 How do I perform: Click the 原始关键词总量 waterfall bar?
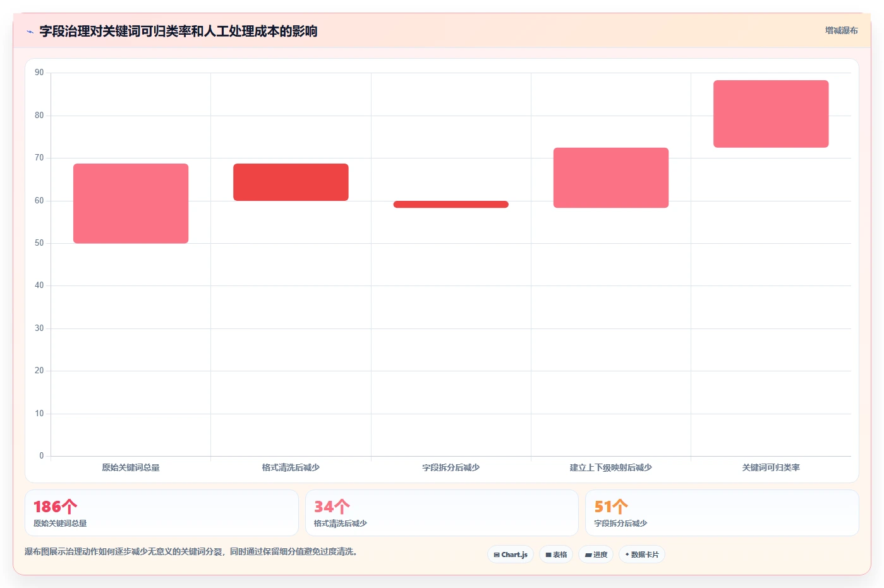(x=131, y=203)
